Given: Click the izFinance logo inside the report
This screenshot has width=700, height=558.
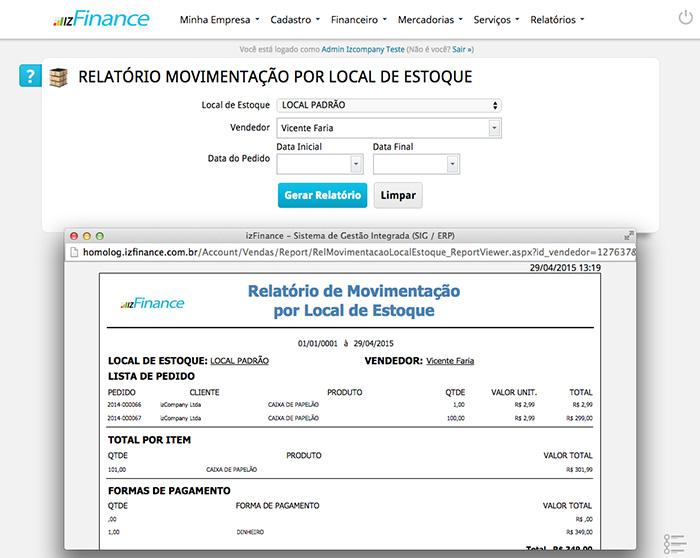Looking at the screenshot, I should (x=150, y=303).
